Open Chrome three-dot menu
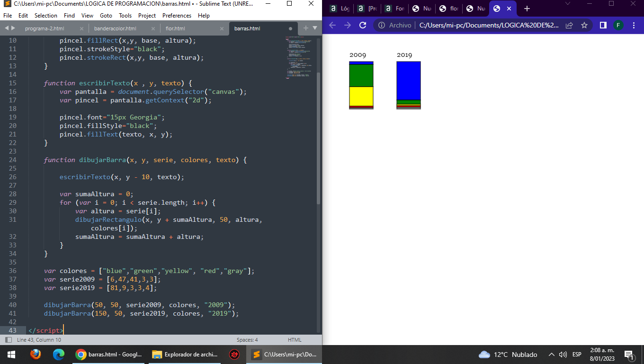This screenshot has width=644, height=364. (633, 25)
